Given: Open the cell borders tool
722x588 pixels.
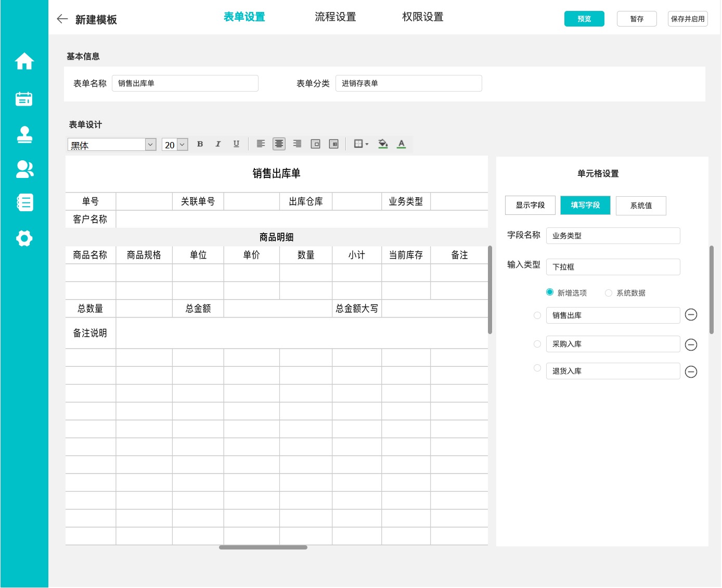Looking at the screenshot, I should [x=358, y=144].
